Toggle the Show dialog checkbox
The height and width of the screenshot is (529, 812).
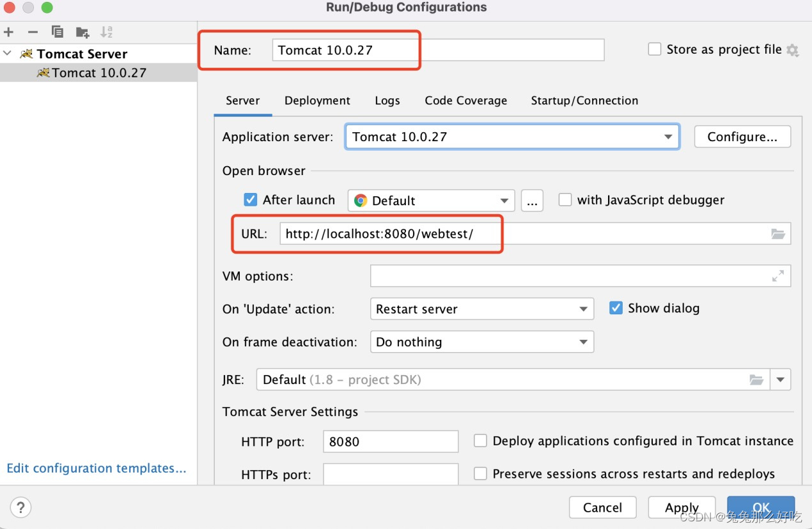click(x=616, y=308)
